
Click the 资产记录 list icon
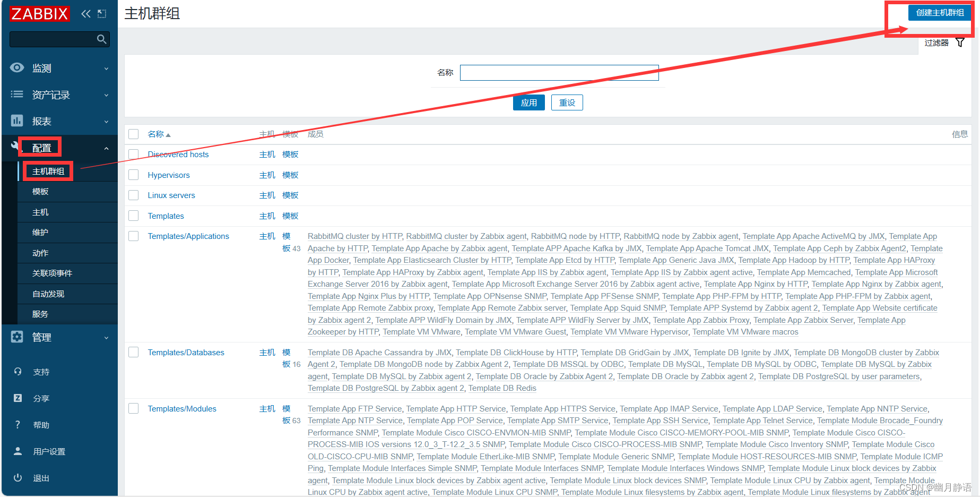(x=17, y=94)
